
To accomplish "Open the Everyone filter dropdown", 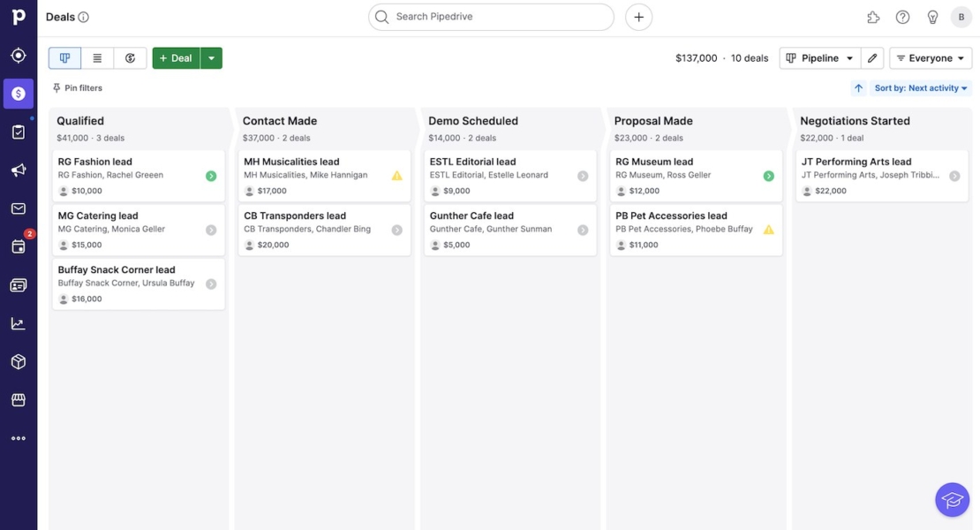I will 930,57.
